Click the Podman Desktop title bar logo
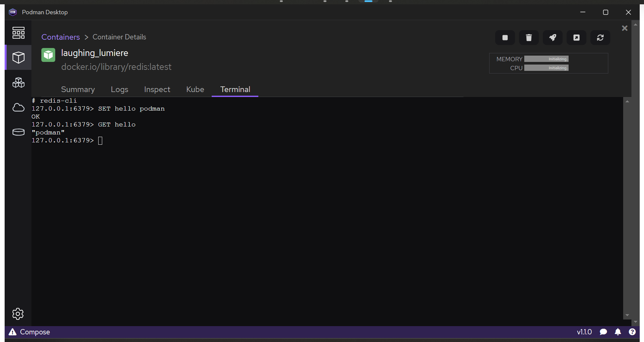Image resolution: width=644 pixels, height=342 pixels. (x=13, y=12)
